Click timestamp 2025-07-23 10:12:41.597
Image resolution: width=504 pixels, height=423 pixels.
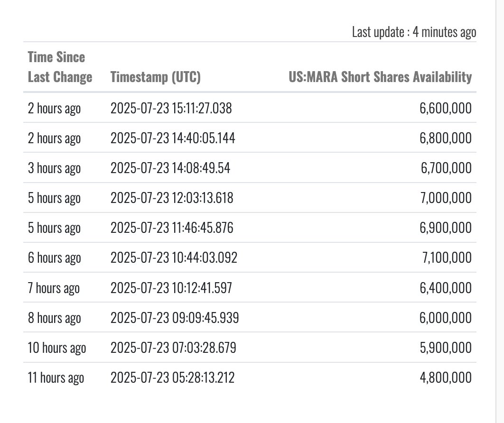[171, 288]
